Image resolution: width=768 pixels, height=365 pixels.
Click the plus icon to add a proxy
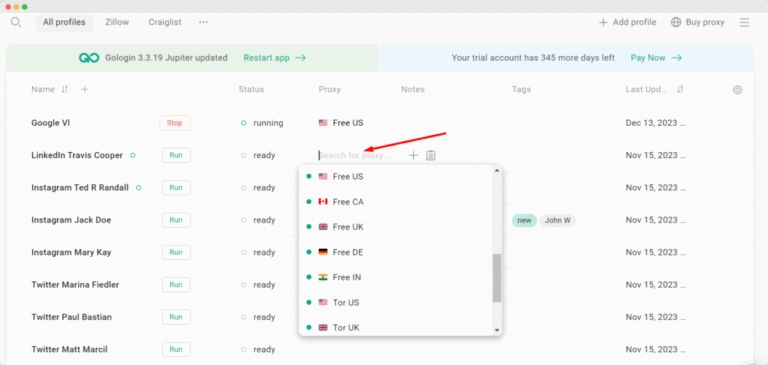click(x=413, y=155)
